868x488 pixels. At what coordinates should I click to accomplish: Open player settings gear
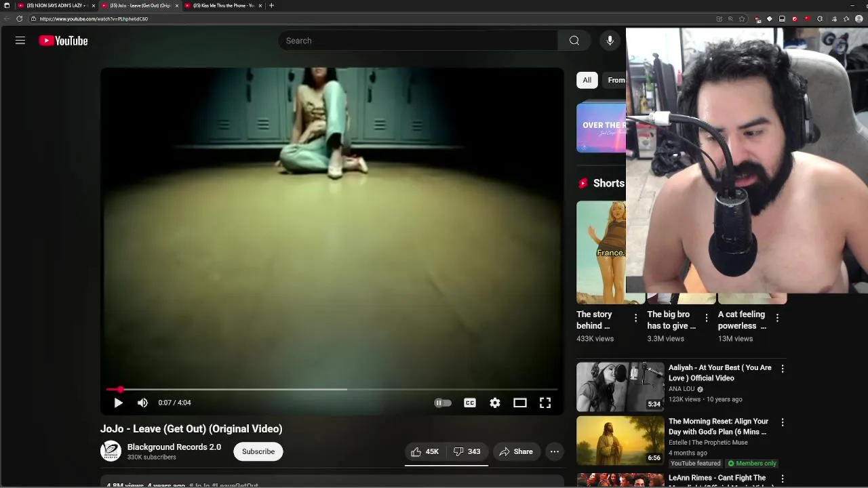coord(495,403)
